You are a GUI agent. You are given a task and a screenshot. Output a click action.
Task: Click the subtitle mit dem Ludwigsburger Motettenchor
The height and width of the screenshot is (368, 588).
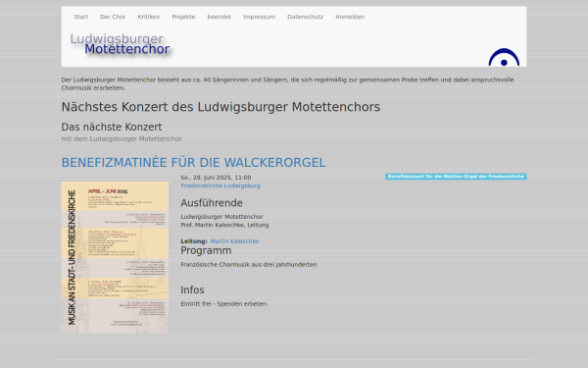coord(122,139)
